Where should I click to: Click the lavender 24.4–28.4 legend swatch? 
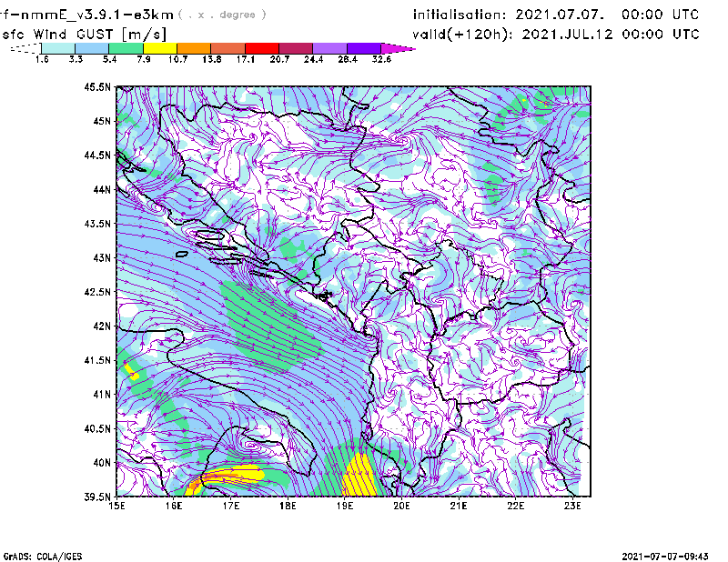(330, 48)
